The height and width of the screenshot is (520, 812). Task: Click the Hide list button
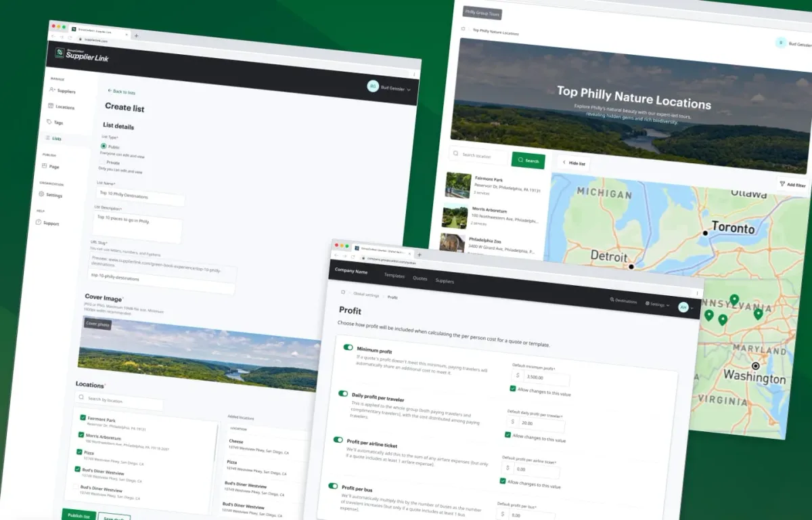[573, 163]
